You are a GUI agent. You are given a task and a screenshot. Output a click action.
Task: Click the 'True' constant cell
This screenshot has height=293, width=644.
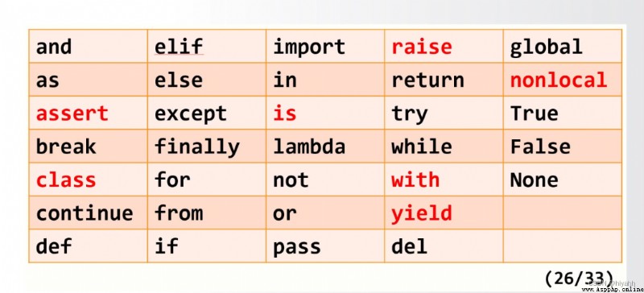coord(562,113)
